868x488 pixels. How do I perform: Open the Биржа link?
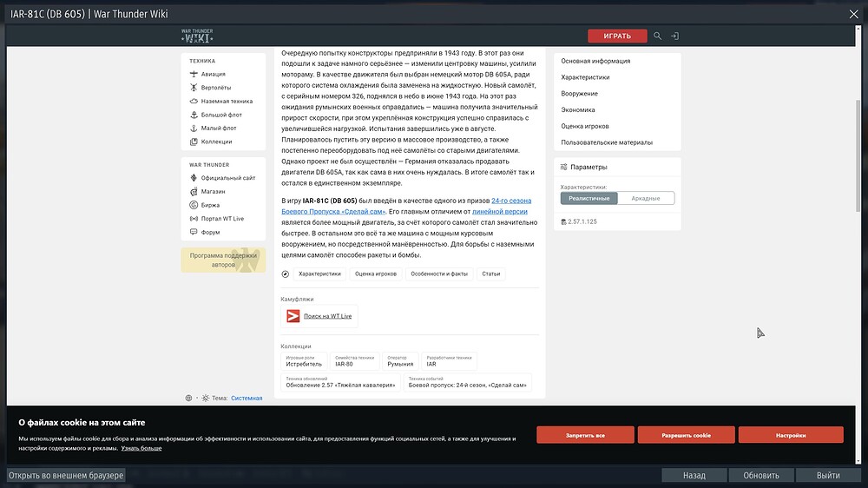pos(210,205)
